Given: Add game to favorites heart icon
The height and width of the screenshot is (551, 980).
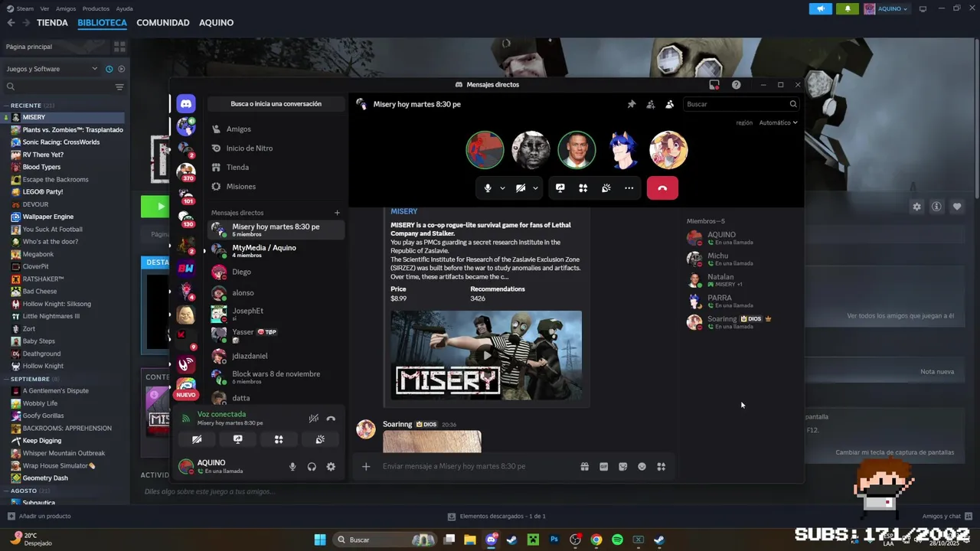Looking at the screenshot, I should coord(957,207).
